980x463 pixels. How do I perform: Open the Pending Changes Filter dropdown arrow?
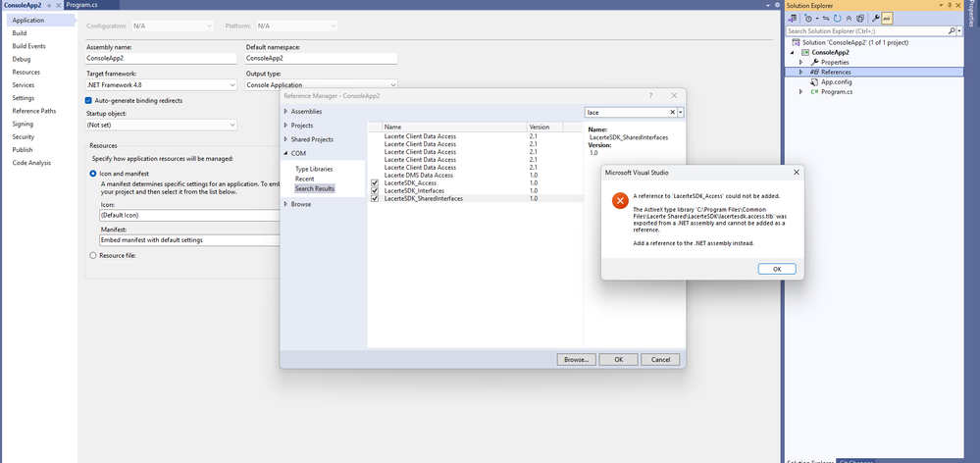click(x=817, y=18)
